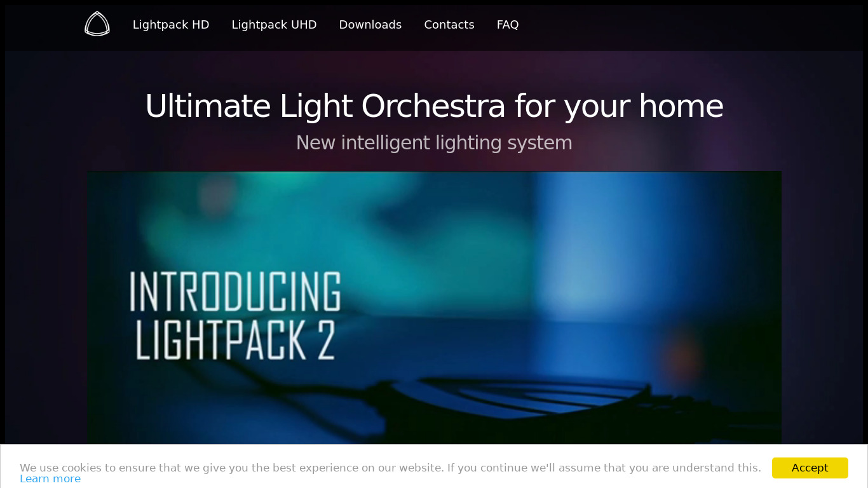
Task: Click the Ultimate Light Orchestra headline
Action: 434,106
